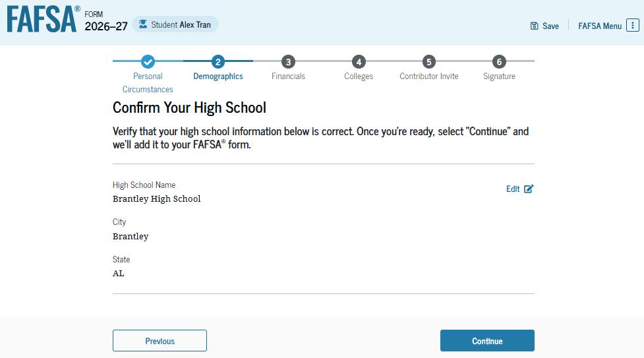Open the FAFSA Menu text

pos(599,26)
